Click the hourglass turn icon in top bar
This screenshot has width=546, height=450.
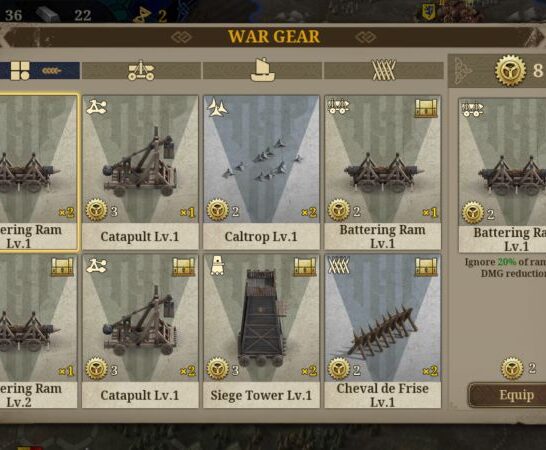142,15
